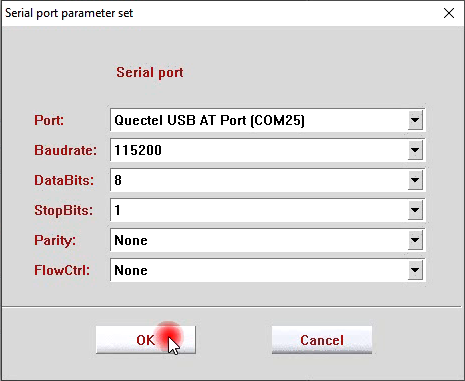Confirm settings with the OK button
The width and height of the screenshot is (465, 381).
pyautogui.click(x=146, y=340)
